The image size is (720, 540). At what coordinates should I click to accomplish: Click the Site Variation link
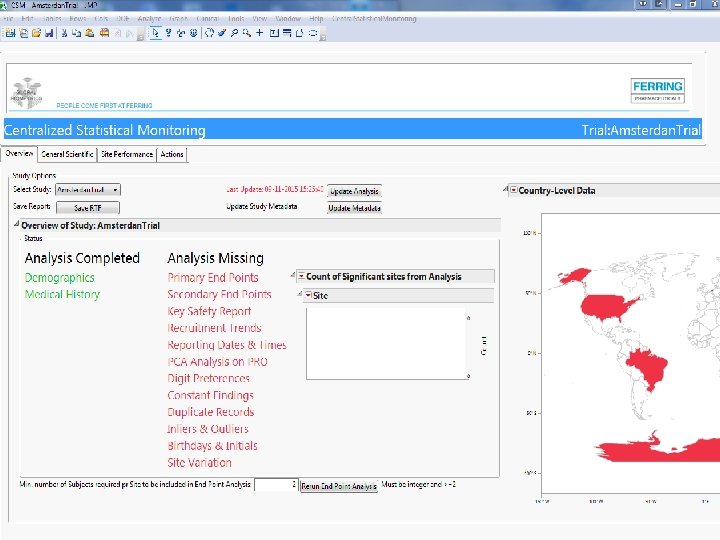click(x=199, y=462)
